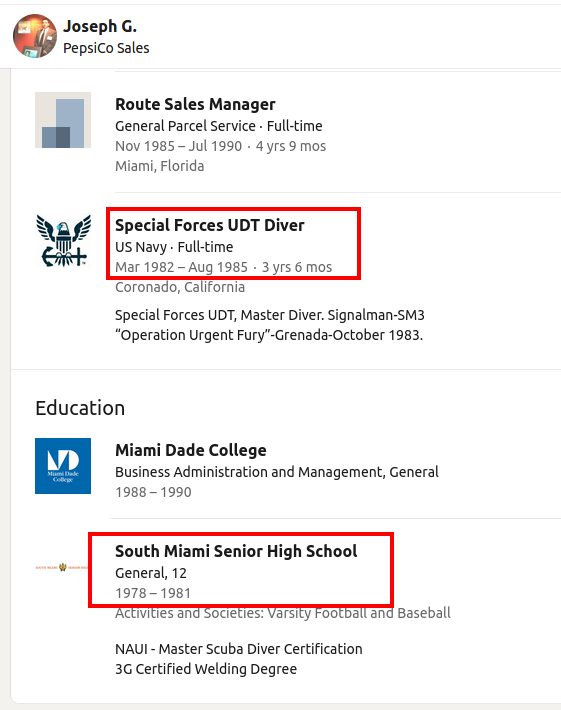The height and width of the screenshot is (710, 561).
Task: Open Special Forces UDT Diver title
Action: 210,225
